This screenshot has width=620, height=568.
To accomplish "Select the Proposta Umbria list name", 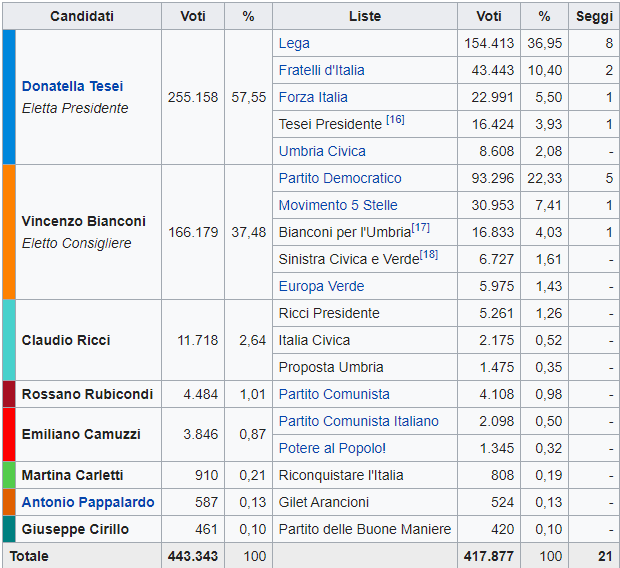I will pos(331,367).
